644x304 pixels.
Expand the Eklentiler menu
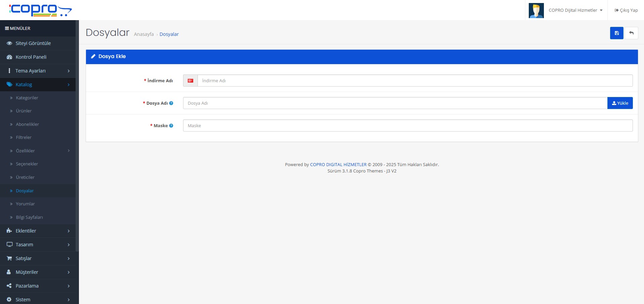(38, 231)
